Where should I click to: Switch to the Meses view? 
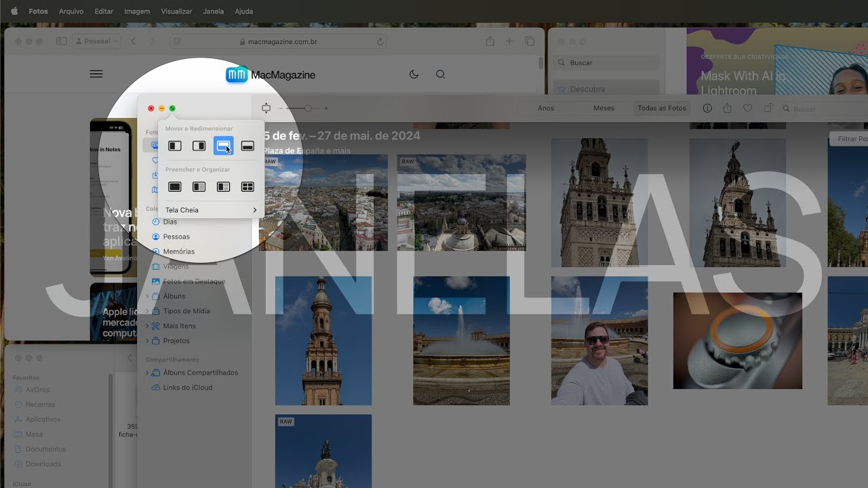coord(604,108)
